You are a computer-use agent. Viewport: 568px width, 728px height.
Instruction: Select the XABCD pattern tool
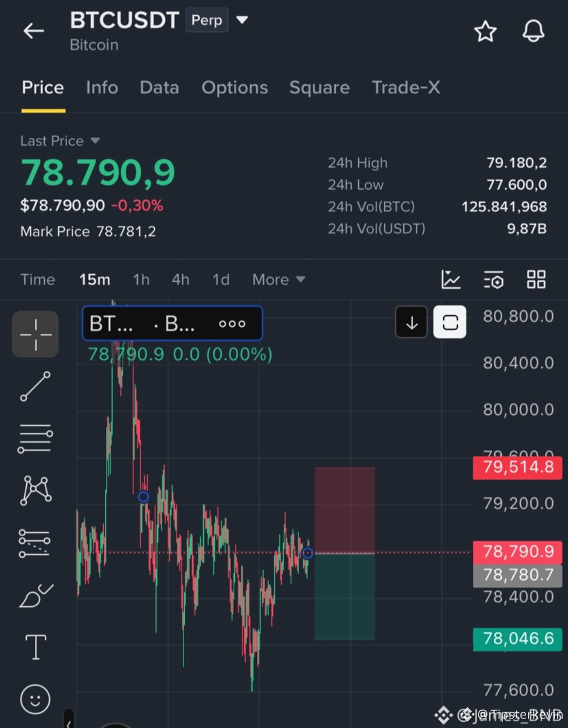[x=35, y=491]
